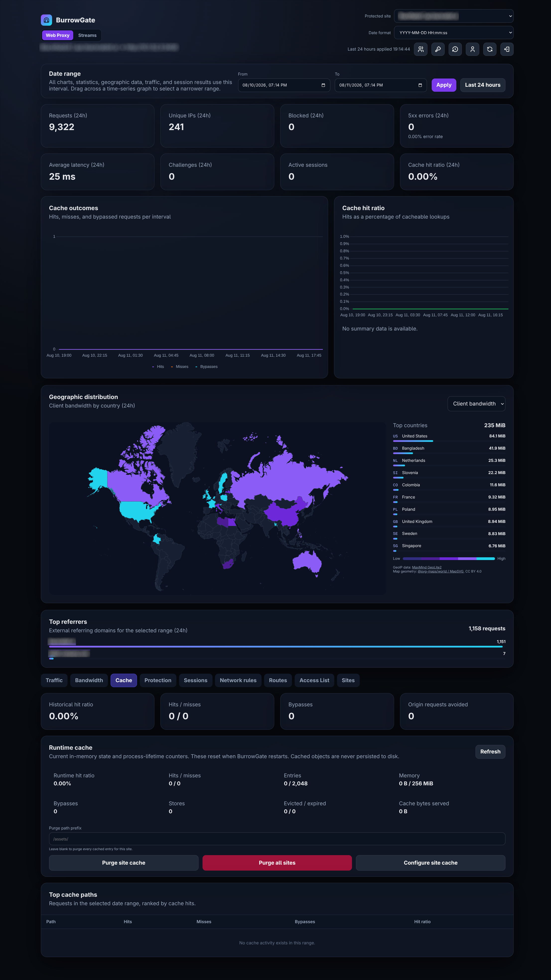The height and width of the screenshot is (980, 551).
Task: Click the To date-time field
Action: point(381,85)
